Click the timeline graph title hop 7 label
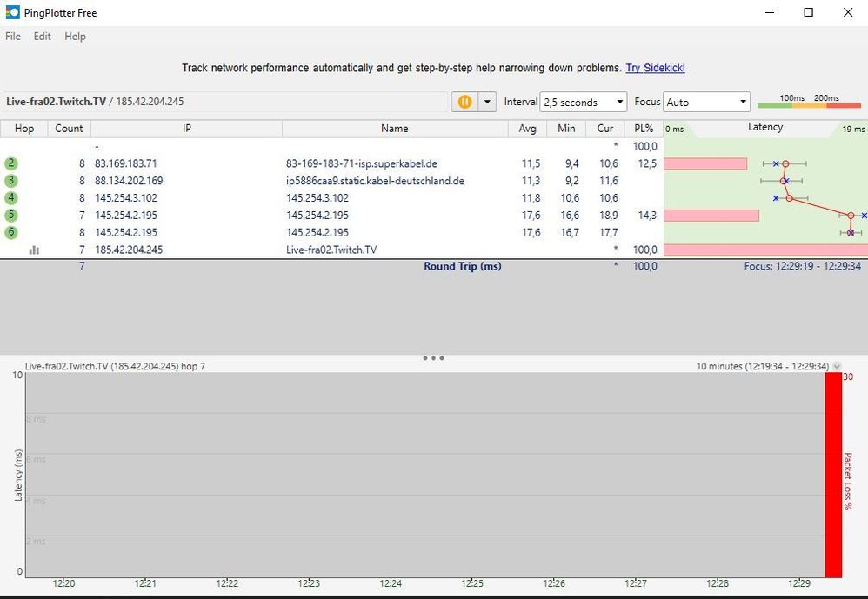The width and height of the screenshot is (868, 599). click(x=115, y=366)
